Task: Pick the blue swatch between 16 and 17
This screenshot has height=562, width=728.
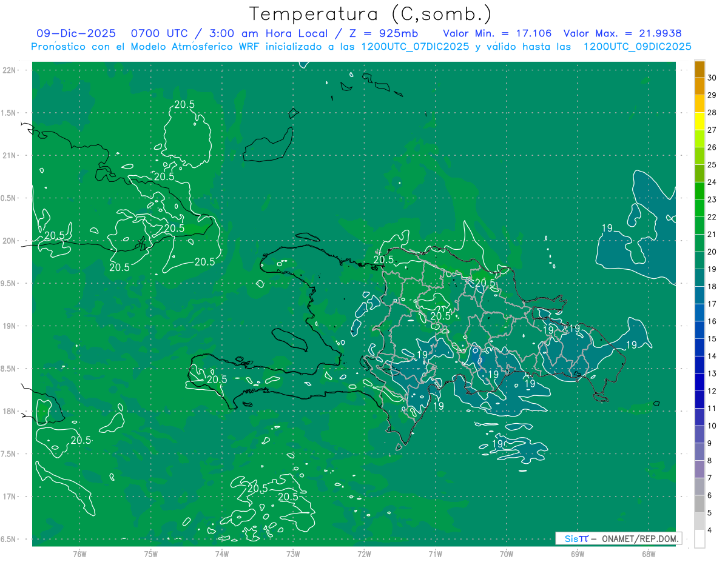Action: point(699,313)
